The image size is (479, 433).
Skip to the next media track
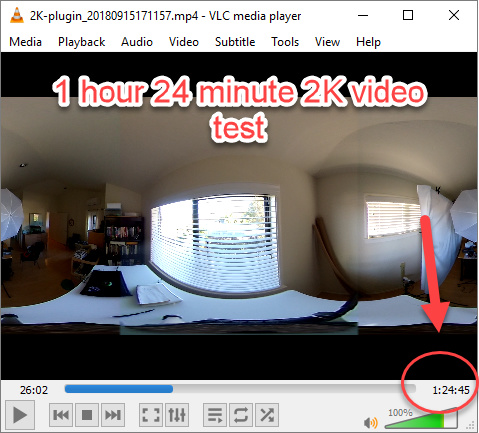113,415
